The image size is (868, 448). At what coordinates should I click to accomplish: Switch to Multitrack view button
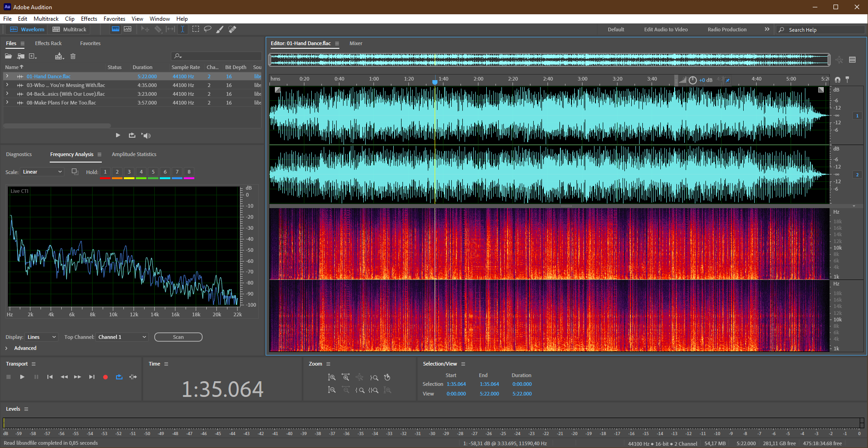[70, 29]
